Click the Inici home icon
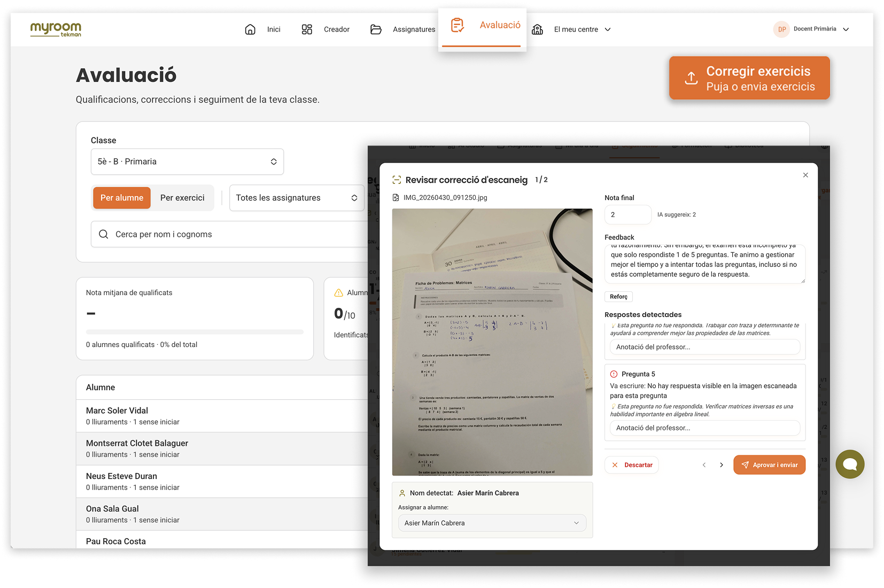884x588 pixels. pos(250,29)
